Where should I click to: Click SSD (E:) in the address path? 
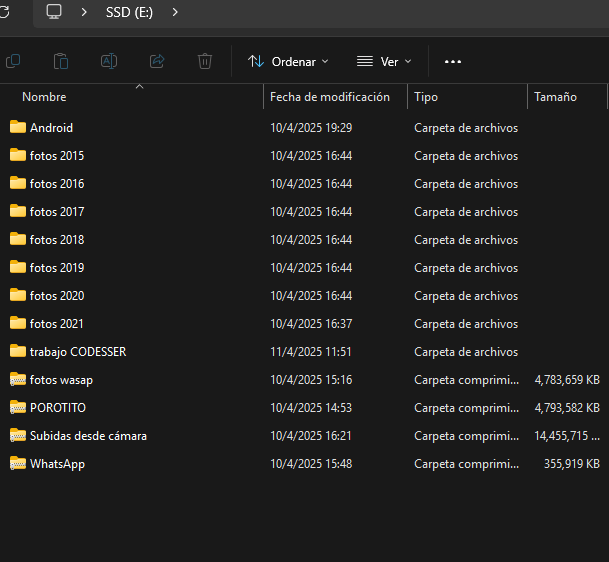129,12
